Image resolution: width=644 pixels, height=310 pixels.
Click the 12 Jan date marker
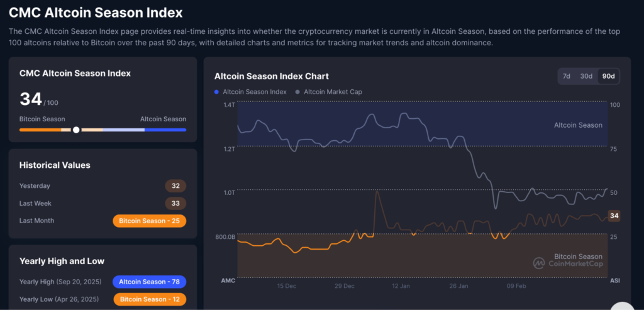401,286
